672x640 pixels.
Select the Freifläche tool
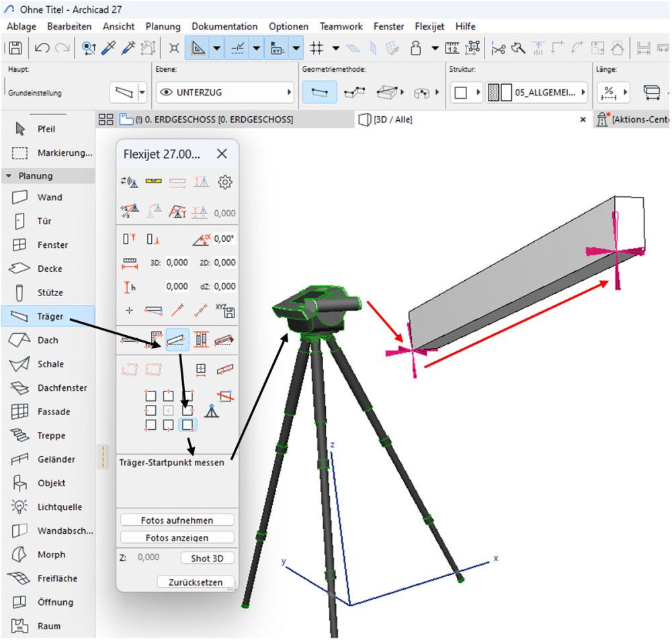(48, 579)
